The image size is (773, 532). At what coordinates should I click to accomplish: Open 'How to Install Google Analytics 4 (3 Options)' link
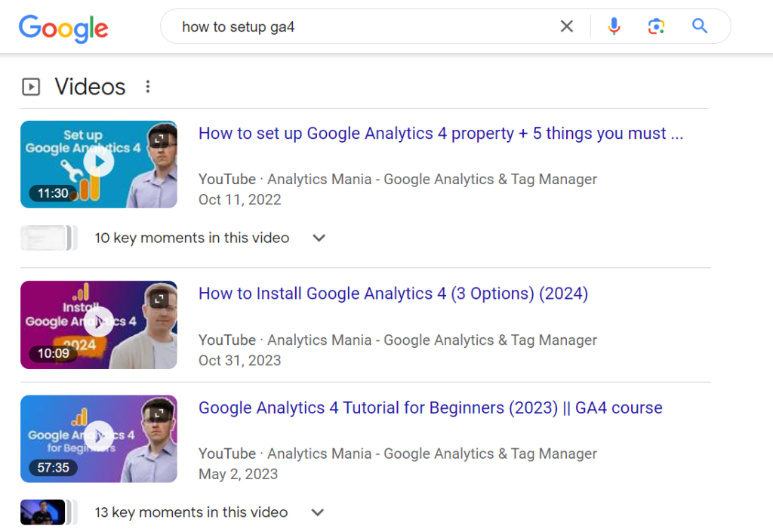(393, 294)
